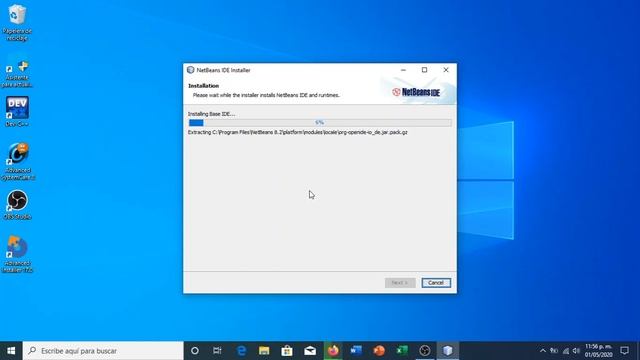Select the Installation heading text
This screenshot has height=360, width=640.
point(204,86)
